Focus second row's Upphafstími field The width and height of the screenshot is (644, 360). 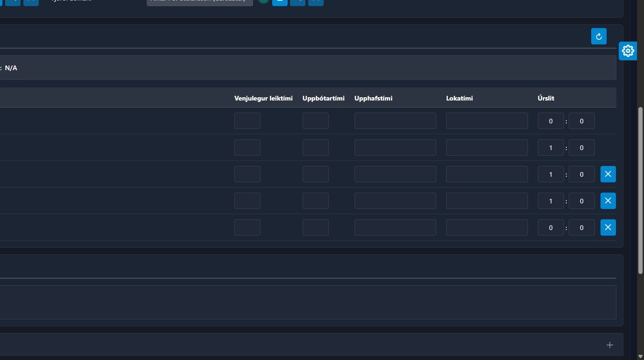click(x=395, y=147)
